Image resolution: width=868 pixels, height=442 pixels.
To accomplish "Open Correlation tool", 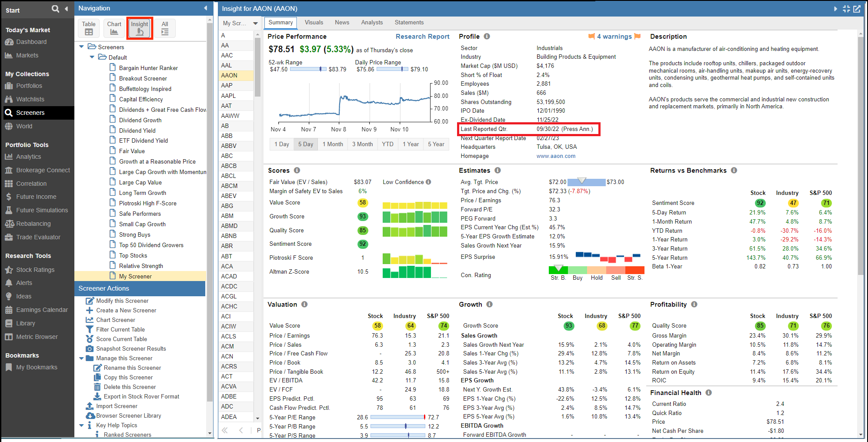I will click(31, 184).
